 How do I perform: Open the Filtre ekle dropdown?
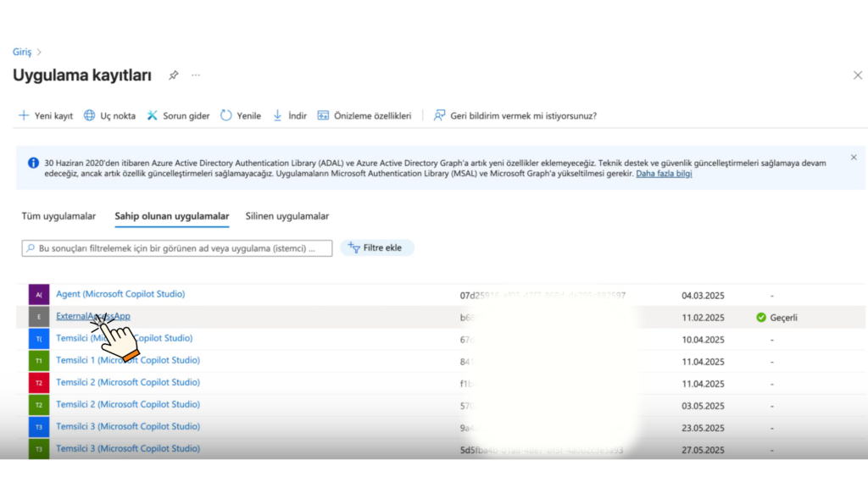pos(376,247)
